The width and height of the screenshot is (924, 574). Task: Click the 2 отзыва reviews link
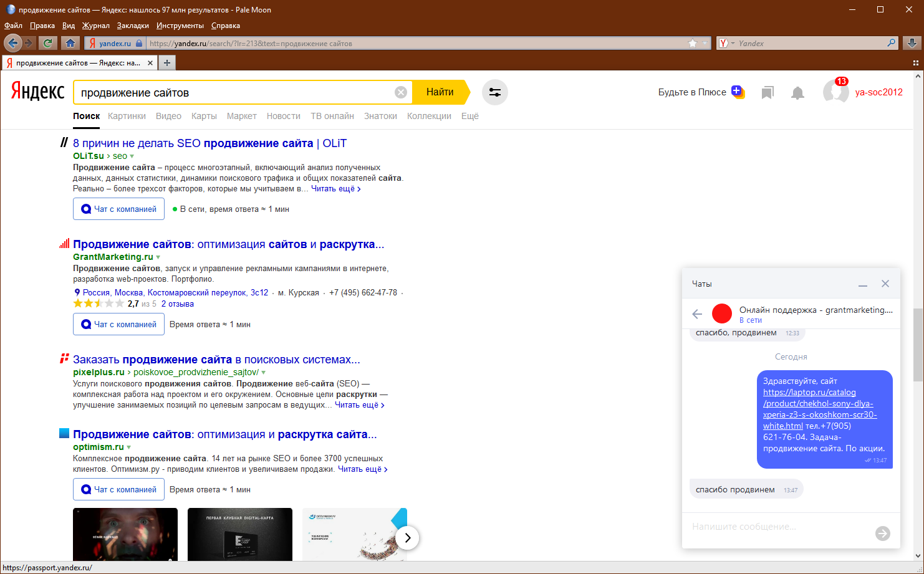pyautogui.click(x=178, y=304)
